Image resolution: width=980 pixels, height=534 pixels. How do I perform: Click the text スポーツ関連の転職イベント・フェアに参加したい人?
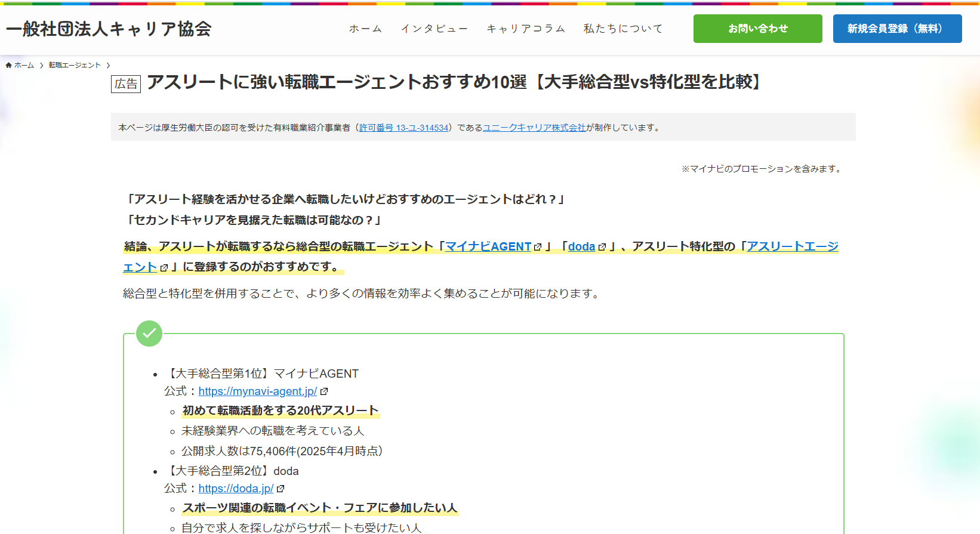coord(320,508)
